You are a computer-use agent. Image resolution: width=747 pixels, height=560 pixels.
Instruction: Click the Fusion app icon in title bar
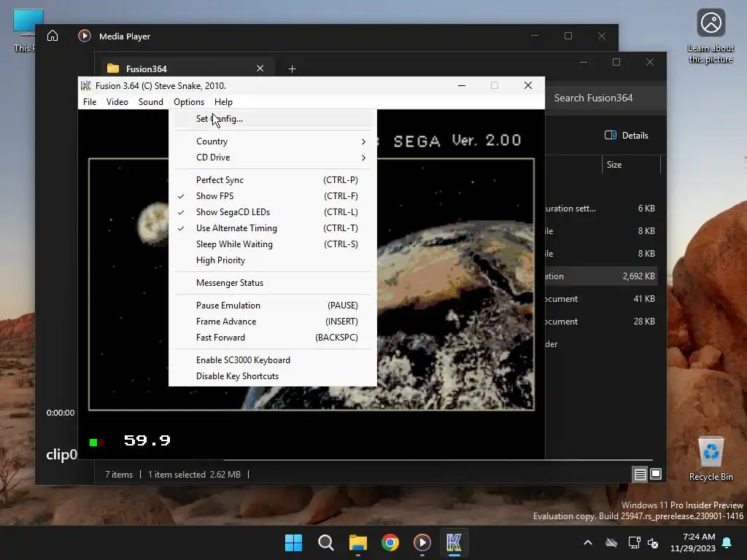pos(86,86)
